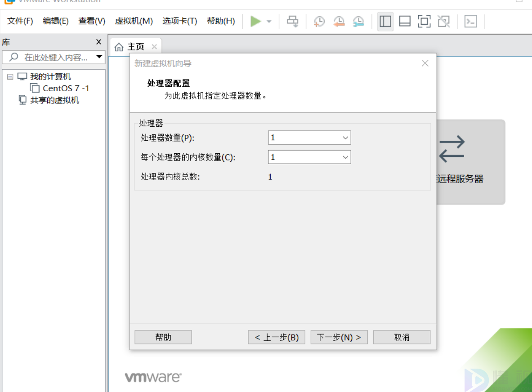Viewport: 532px width, 392px height.
Task: Open the processor count (P) dropdown
Action: pos(309,138)
